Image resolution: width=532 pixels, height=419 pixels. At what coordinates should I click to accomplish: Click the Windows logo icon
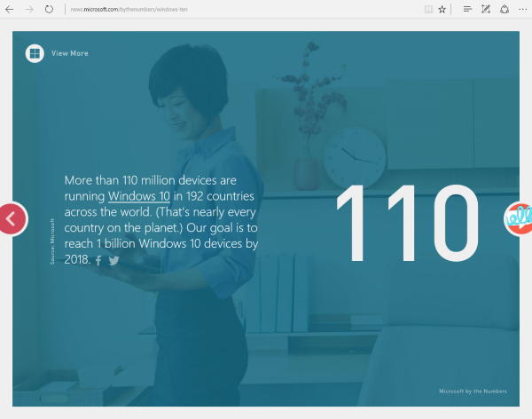35,53
